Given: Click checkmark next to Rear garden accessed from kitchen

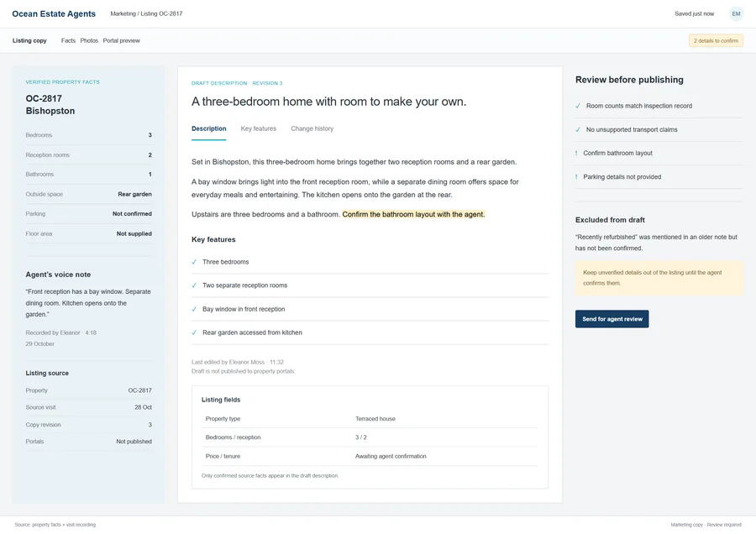Looking at the screenshot, I should tap(194, 332).
